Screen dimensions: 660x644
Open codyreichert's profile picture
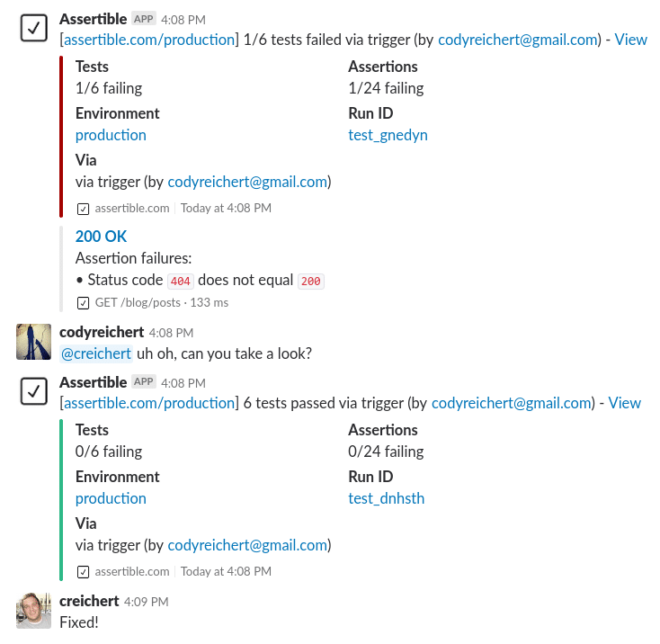coord(33,342)
